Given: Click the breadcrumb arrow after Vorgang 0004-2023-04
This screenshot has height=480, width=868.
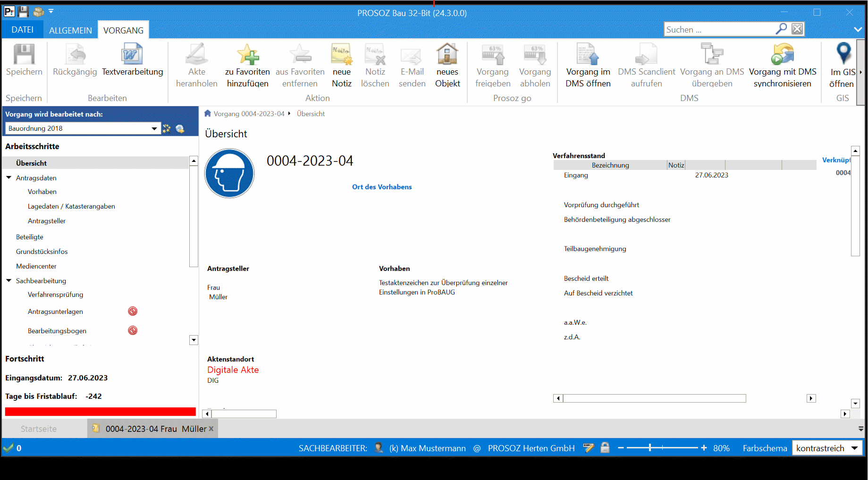Looking at the screenshot, I should [289, 113].
